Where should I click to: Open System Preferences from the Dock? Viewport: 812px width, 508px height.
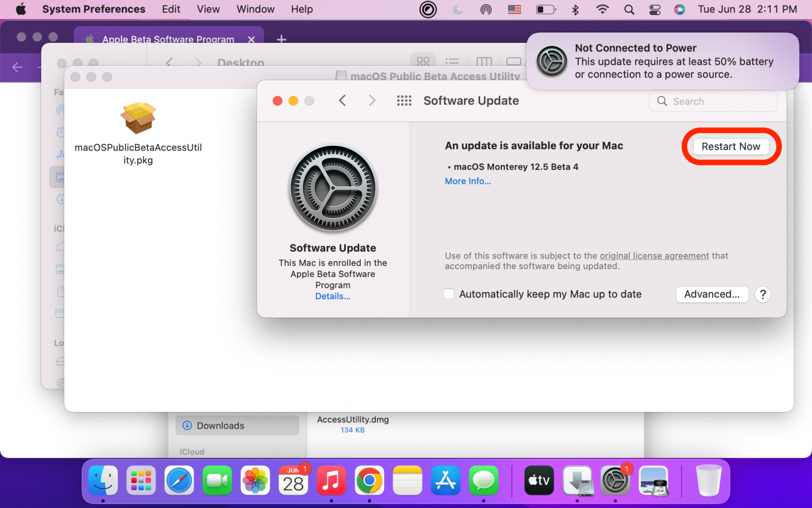[x=615, y=480]
